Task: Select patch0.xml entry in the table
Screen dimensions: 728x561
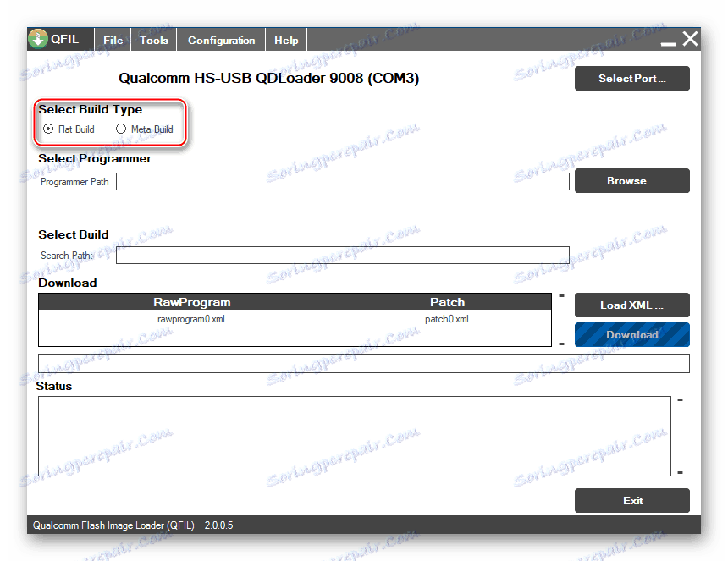Action: [x=447, y=319]
